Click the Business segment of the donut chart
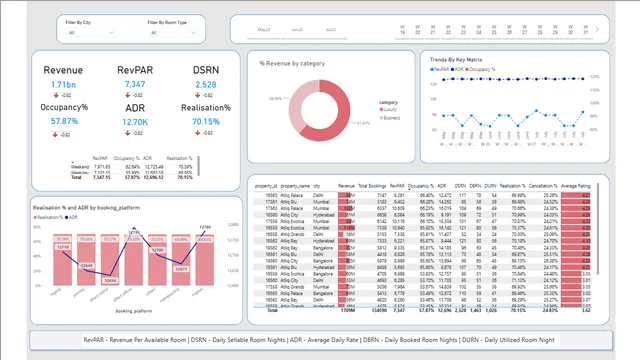Viewport: 640px width, 360px height. click(296, 104)
